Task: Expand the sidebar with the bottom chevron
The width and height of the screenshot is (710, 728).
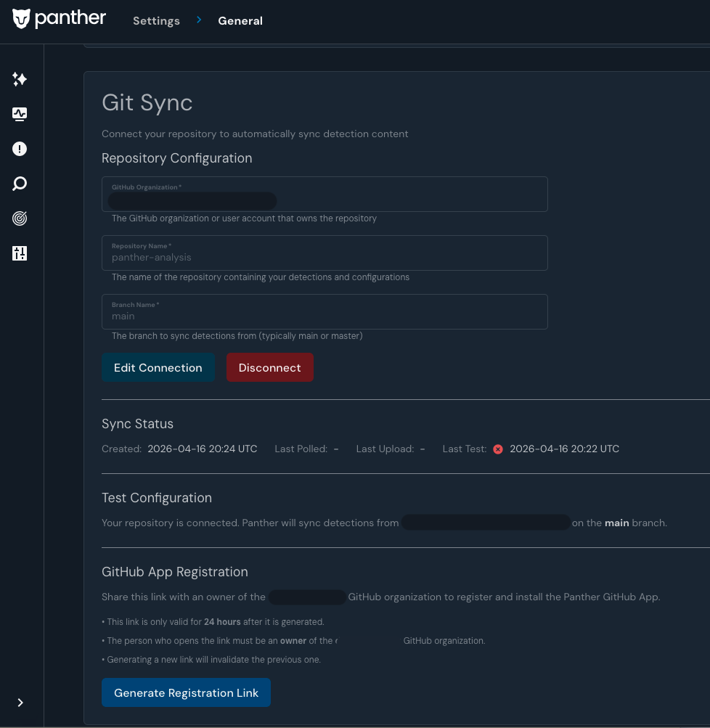Action: [20, 703]
